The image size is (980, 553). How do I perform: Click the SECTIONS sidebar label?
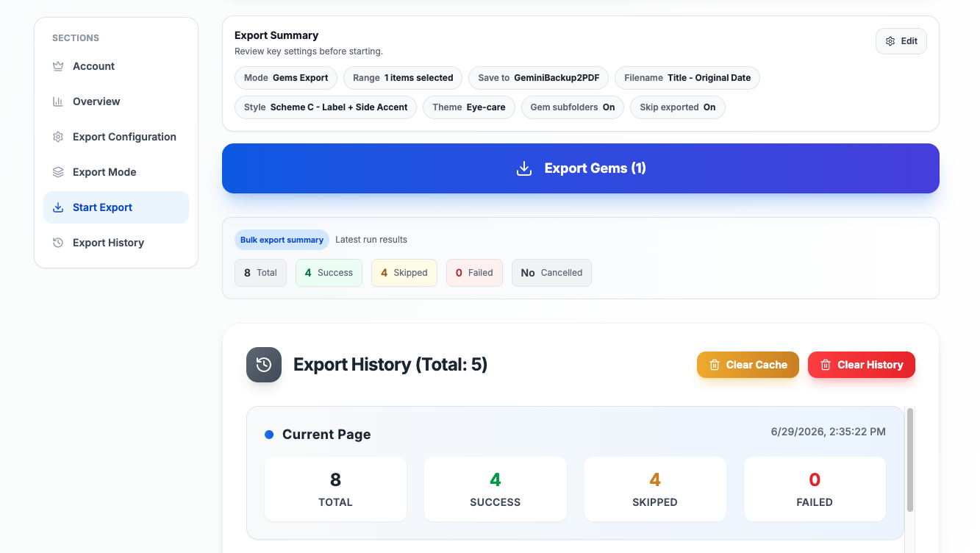(76, 38)
